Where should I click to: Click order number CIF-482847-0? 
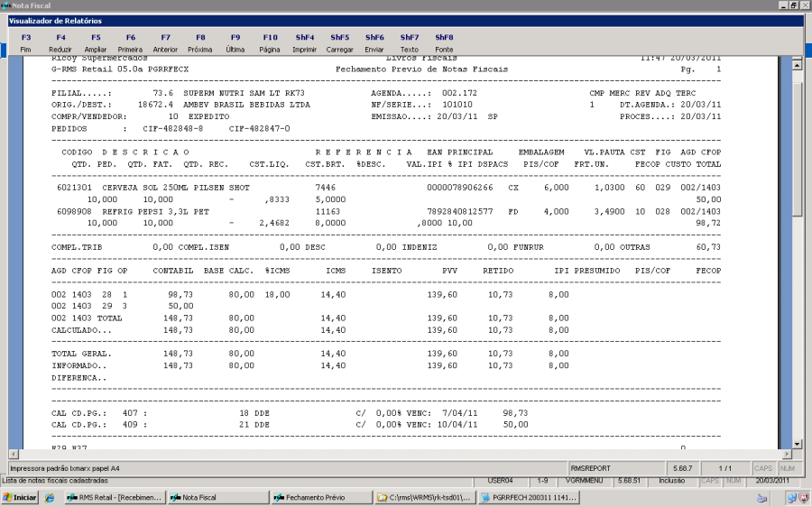[260, 128]
